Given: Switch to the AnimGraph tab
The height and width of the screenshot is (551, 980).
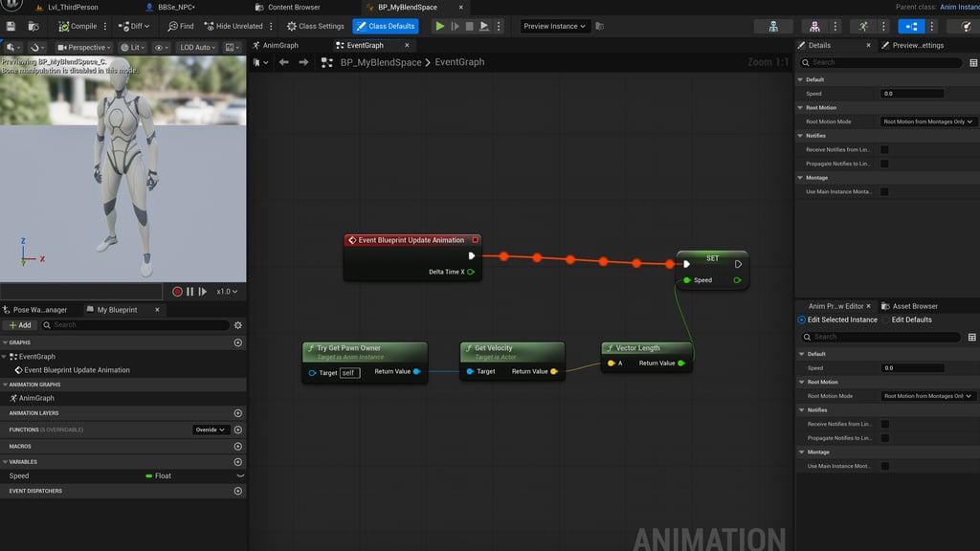Looking at the screenshot, I should 280,45.
